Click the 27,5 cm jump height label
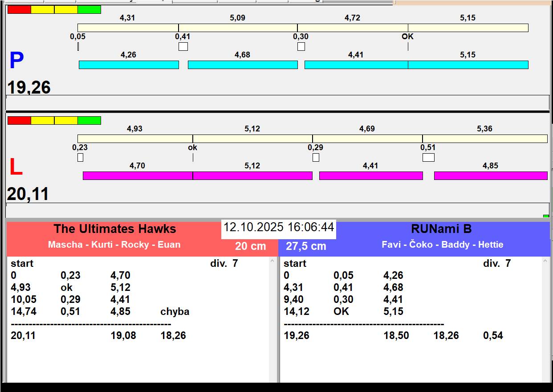Screen dimensions: 553x392 click(x=306, y=246)
